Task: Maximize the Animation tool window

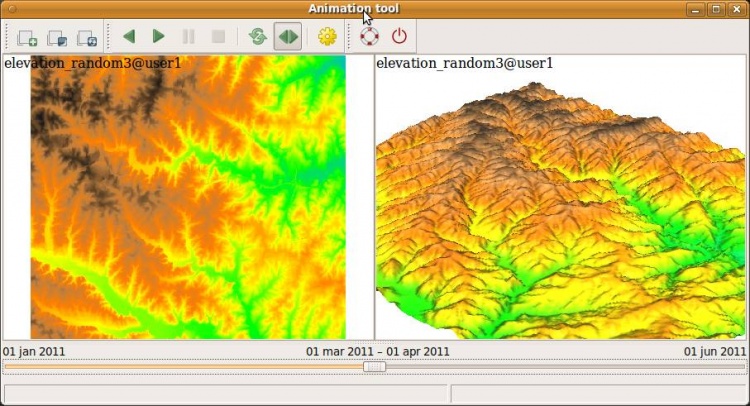Action: tap(716, 9)
